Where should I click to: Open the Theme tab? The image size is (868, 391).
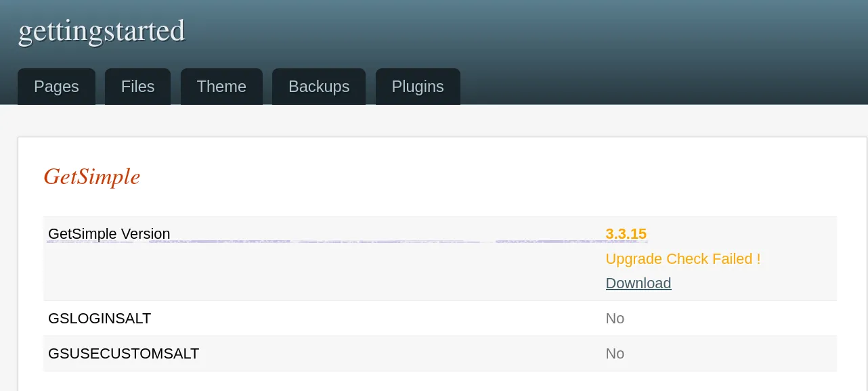pyautogui.click(x=221, y=87)
